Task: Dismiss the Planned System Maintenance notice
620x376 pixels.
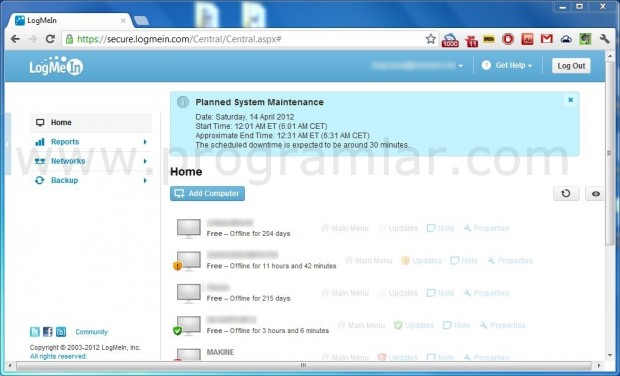Action: [x=571, y=100]
